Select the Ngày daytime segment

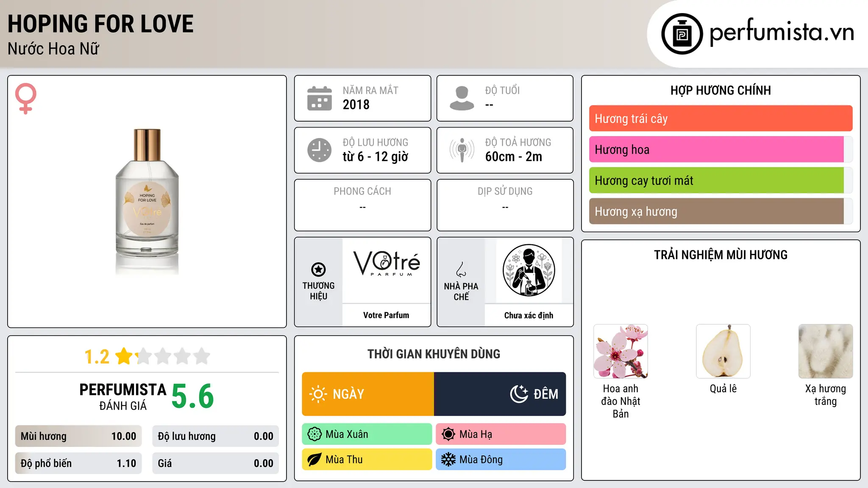click(x=368, y=394)
